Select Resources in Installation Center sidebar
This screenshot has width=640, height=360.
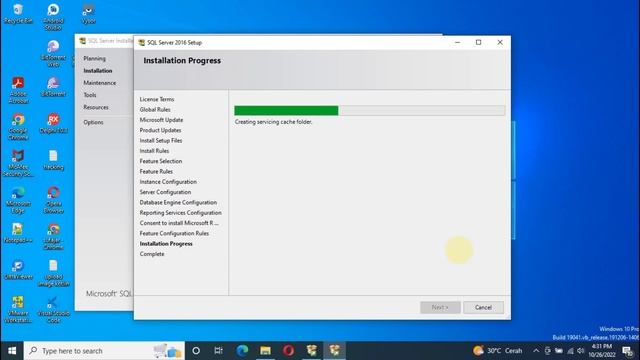[96, 107]
